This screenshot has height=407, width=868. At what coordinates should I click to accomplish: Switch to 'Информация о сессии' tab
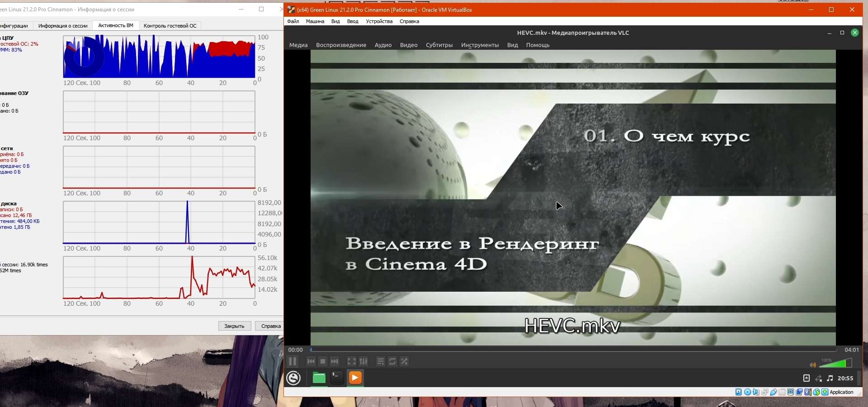pos(63,26)
